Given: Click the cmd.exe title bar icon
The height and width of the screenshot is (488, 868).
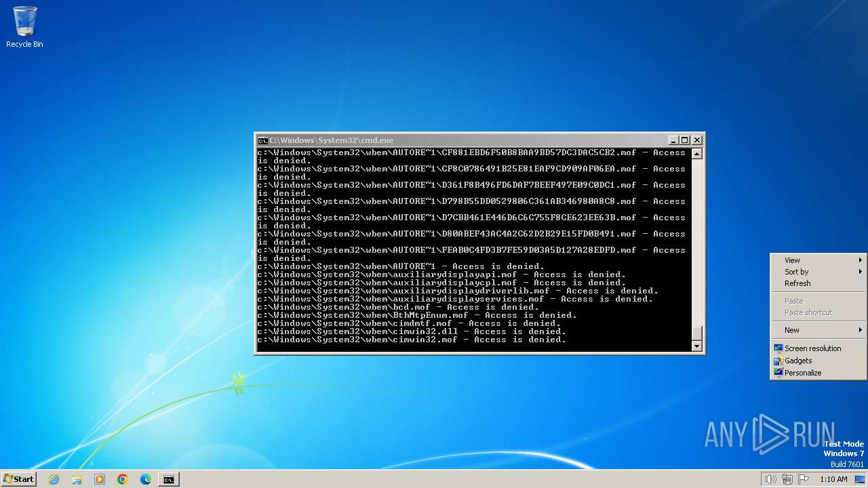Looking at the screenshot, I should pos(262,140).
